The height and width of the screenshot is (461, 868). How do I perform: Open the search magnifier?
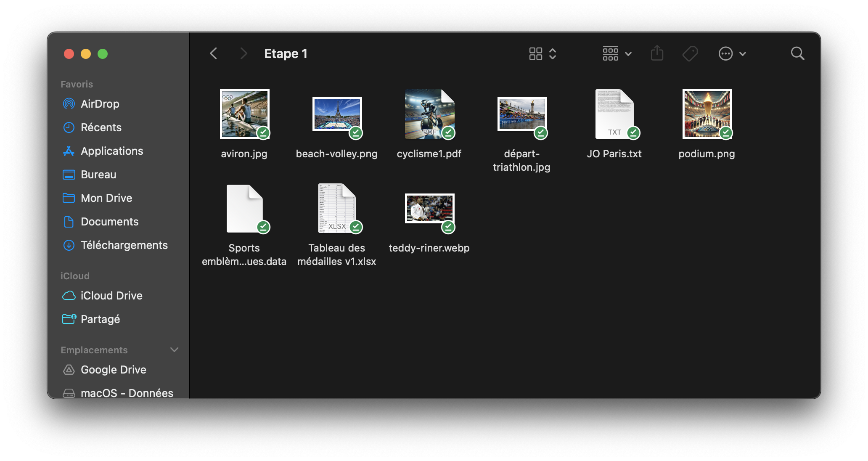(797, 53)
